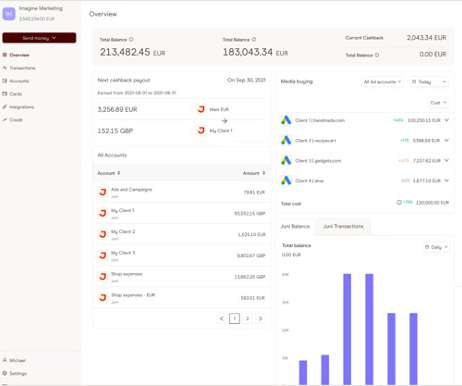Open Cards in the sidebar

pos(16,94)
